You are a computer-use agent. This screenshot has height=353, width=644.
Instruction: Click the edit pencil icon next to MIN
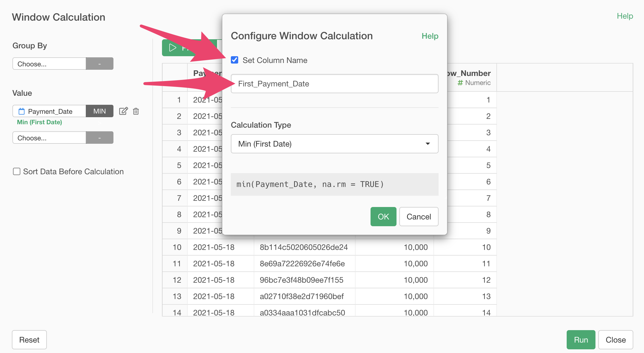123,111
